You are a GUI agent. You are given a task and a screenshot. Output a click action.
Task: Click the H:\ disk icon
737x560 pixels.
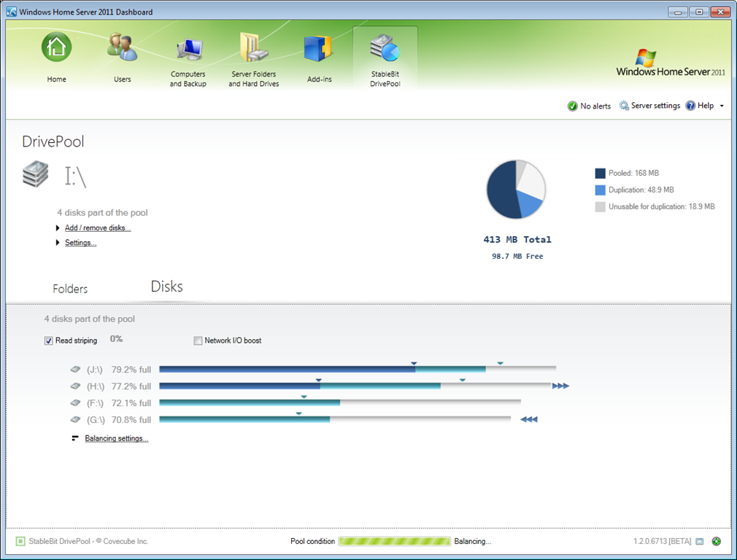click(75, 386)
